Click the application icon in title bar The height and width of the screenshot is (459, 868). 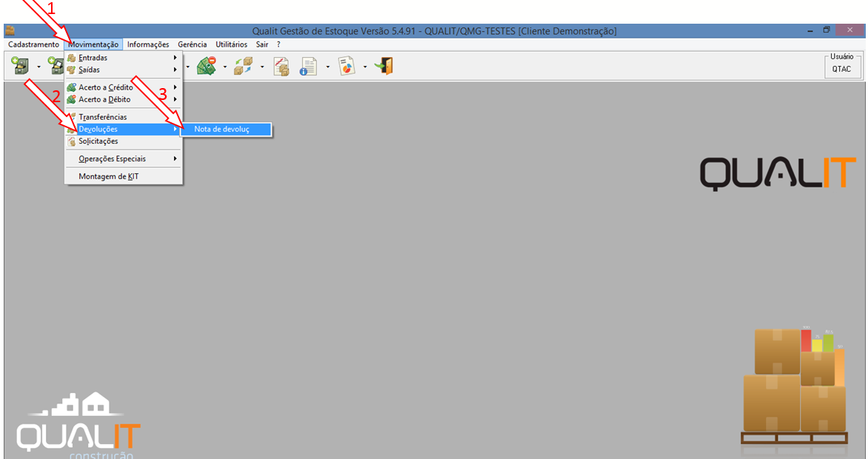point(10,31)
